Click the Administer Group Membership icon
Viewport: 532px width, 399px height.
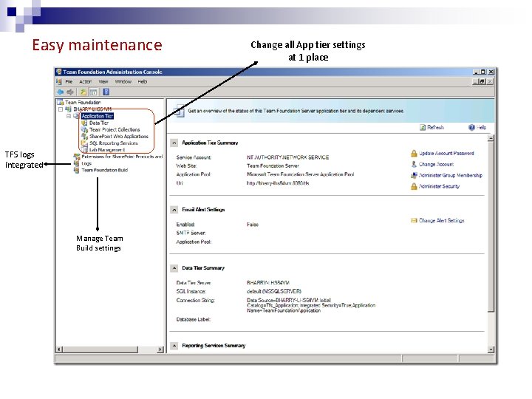coord(414,175)
